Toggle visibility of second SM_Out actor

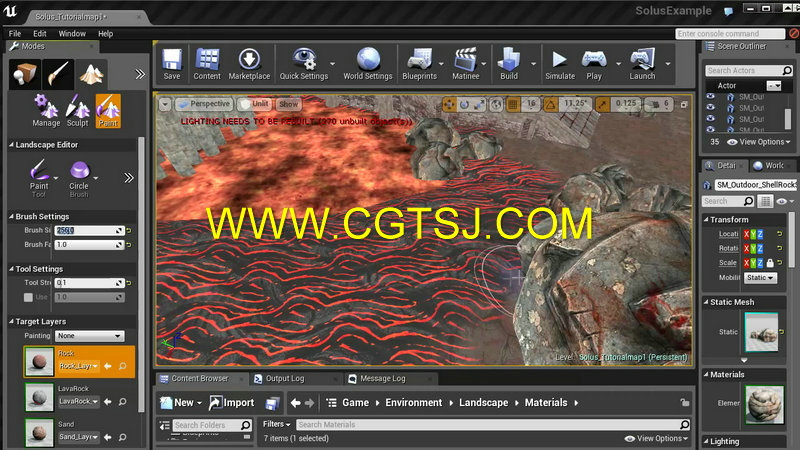point(710,108)
